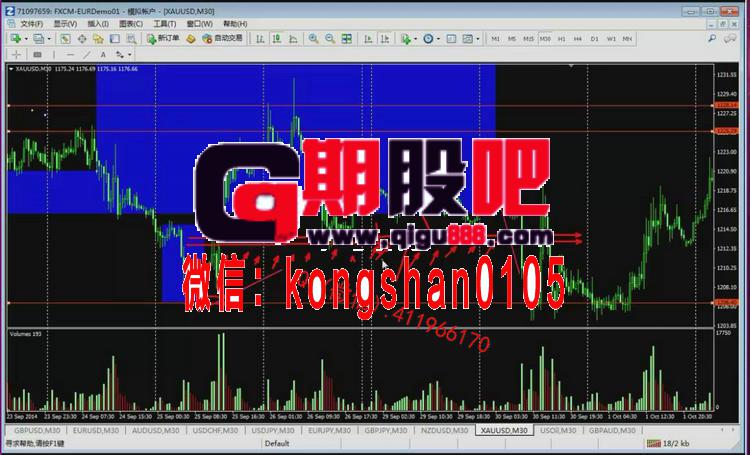Open the 帮助(H) menu

(x=235, y=24)
